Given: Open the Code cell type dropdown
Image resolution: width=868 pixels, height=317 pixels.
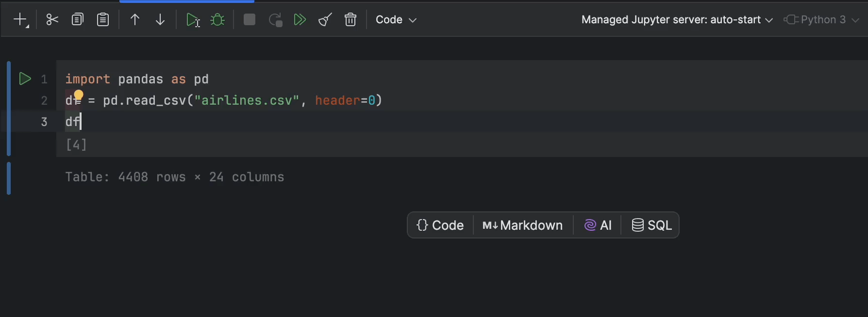Looking at the screenshot, I should pyautogui.click(x=396, y=20).
